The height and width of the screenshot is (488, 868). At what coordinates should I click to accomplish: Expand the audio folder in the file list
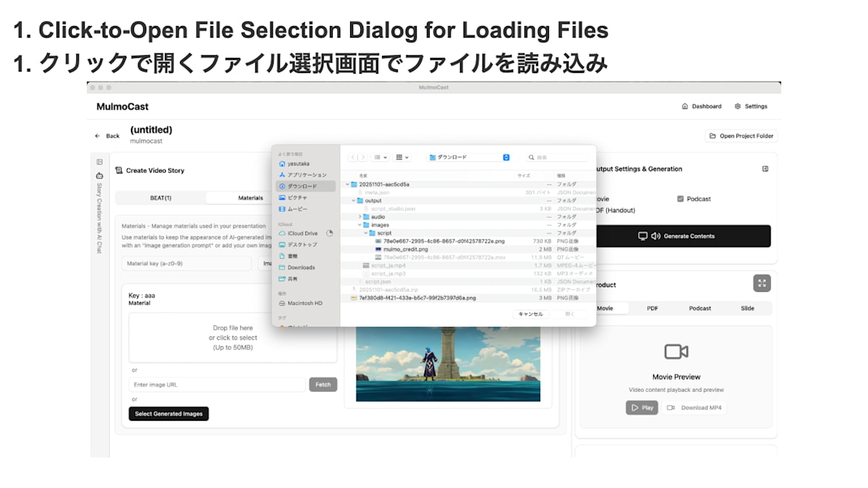click(x=360, y=216)
